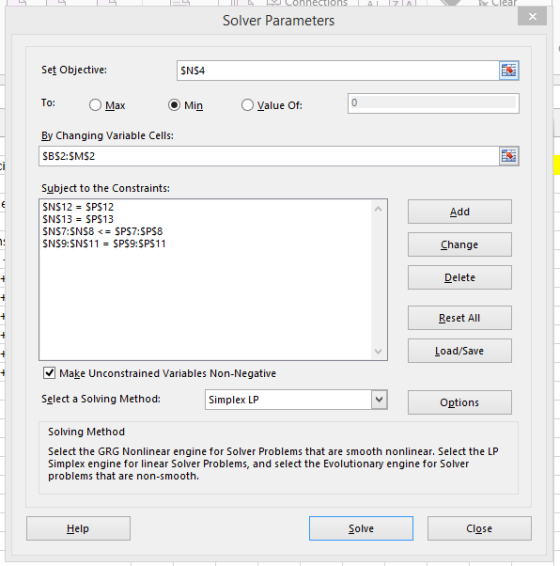Open solver Options button

[x=460, y=402]
